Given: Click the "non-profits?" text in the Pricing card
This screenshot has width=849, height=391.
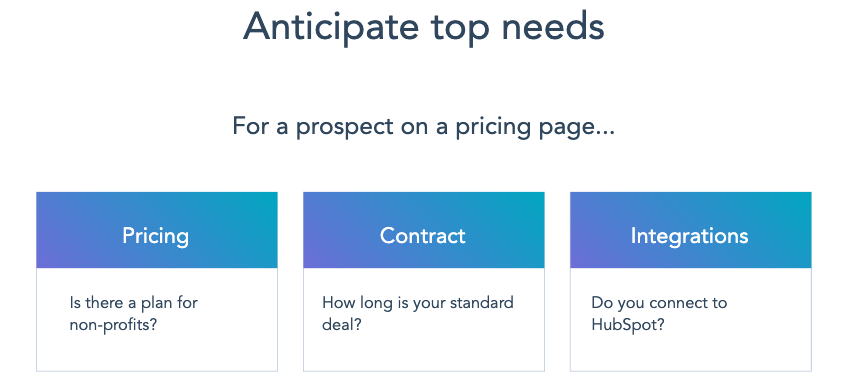Looking at the screenshot, I should click(x=113, y=326).
